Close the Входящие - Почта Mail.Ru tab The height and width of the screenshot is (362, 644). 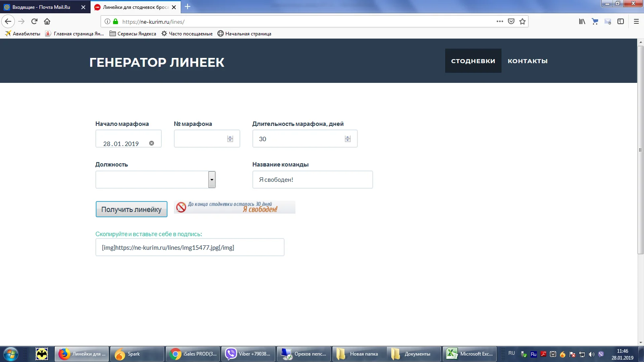click(83, 7)
